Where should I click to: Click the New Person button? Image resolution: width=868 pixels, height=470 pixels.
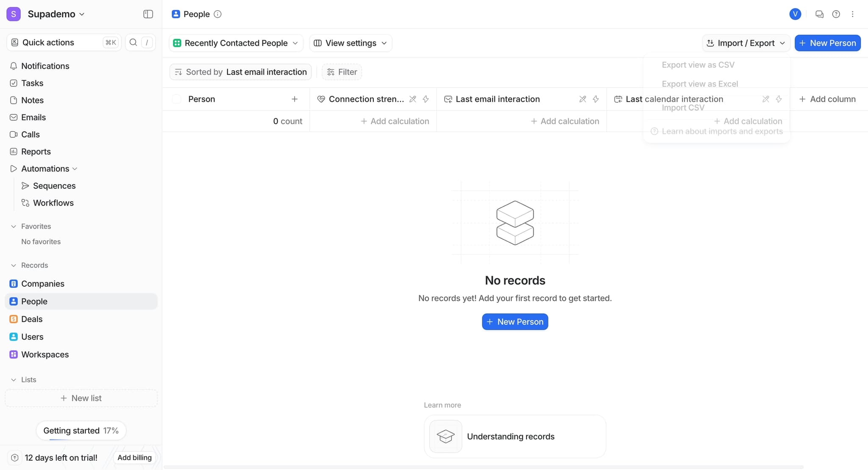pyautogui.click(x=826, y=43)
